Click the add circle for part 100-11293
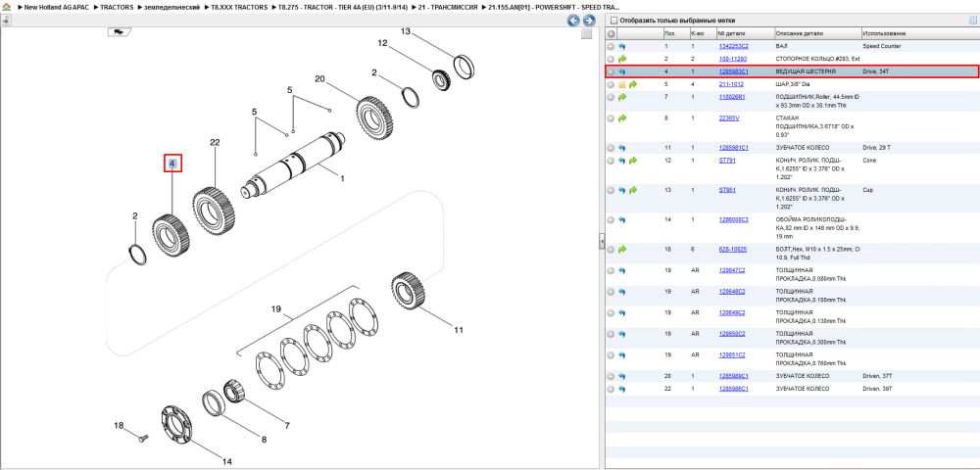 (x=612, y=59)
